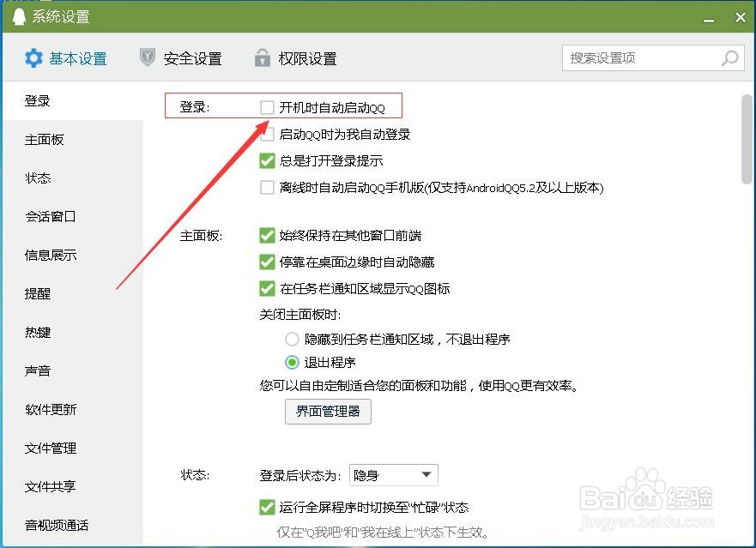756x548 pixels.
Task: Select the 退出程序 radio button
Action: 292,362
